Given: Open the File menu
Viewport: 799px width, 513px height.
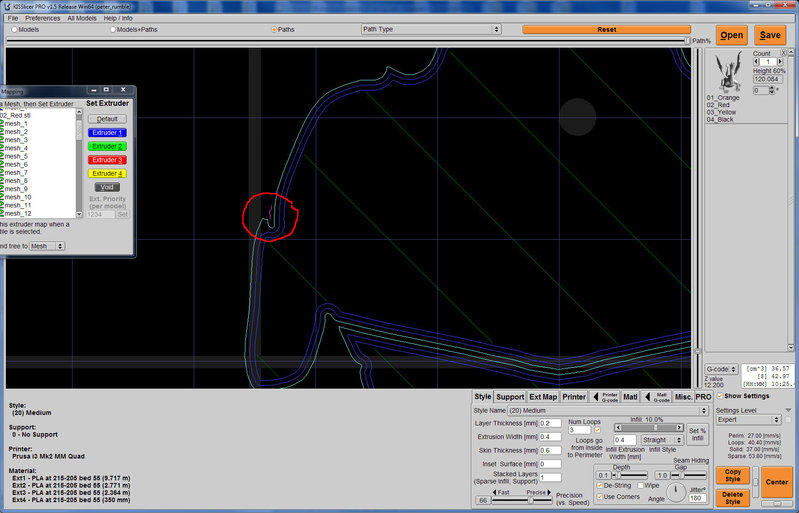Looking at the screenshot, I should [13, 18].
